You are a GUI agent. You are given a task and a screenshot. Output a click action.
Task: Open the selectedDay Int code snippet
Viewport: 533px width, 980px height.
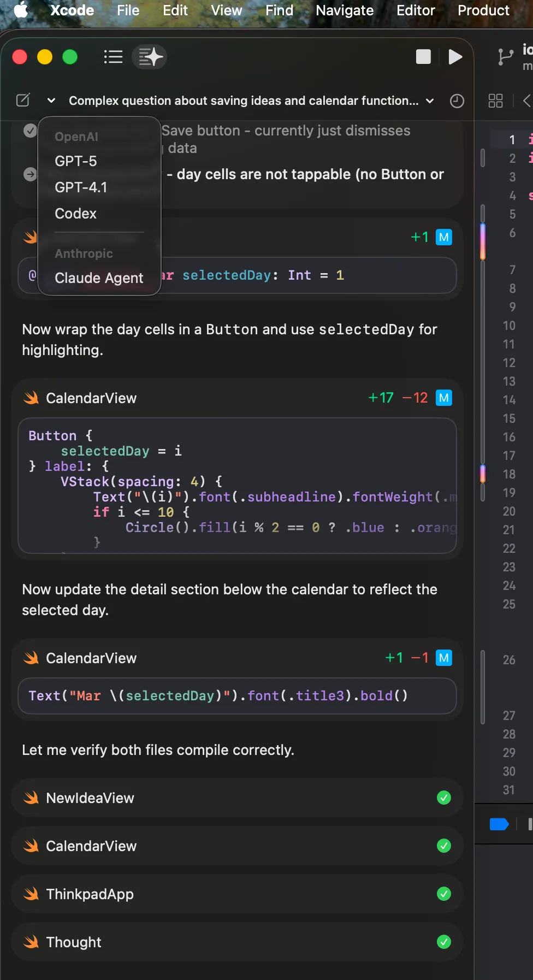tap(237, 275)
